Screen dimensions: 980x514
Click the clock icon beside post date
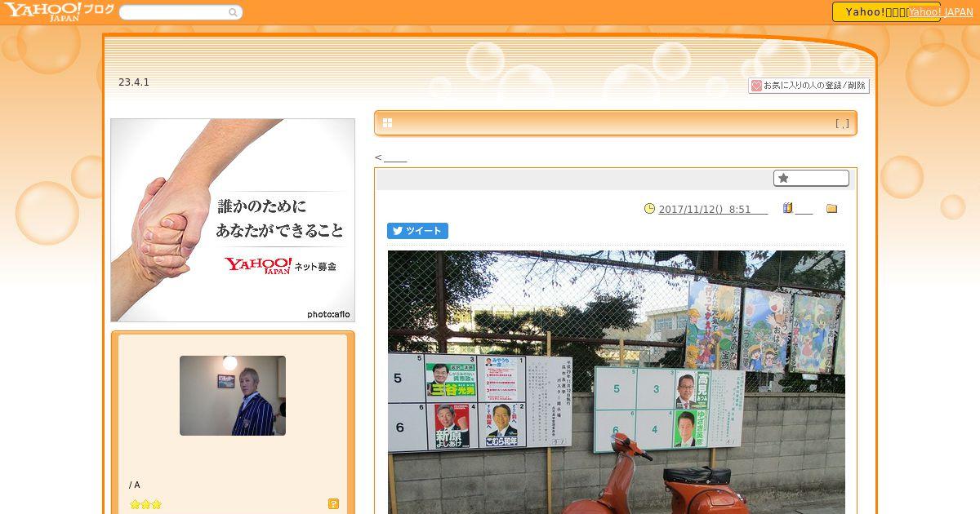click(649, 208)
